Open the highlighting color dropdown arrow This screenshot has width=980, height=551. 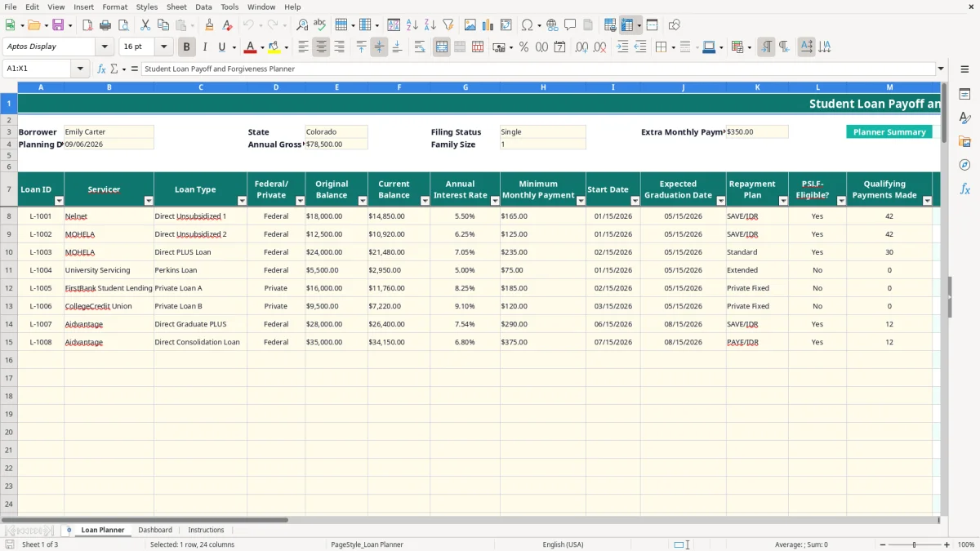pos(286,47)
